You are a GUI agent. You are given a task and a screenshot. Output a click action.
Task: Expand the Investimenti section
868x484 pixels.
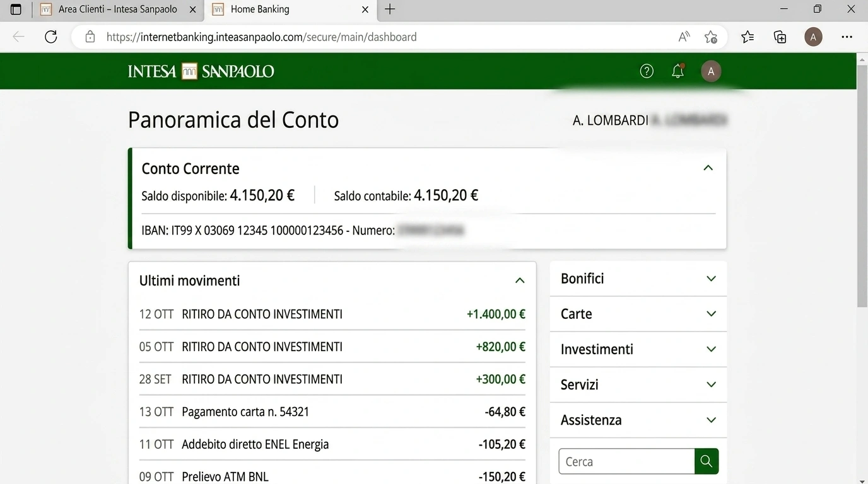coord(638,349)
